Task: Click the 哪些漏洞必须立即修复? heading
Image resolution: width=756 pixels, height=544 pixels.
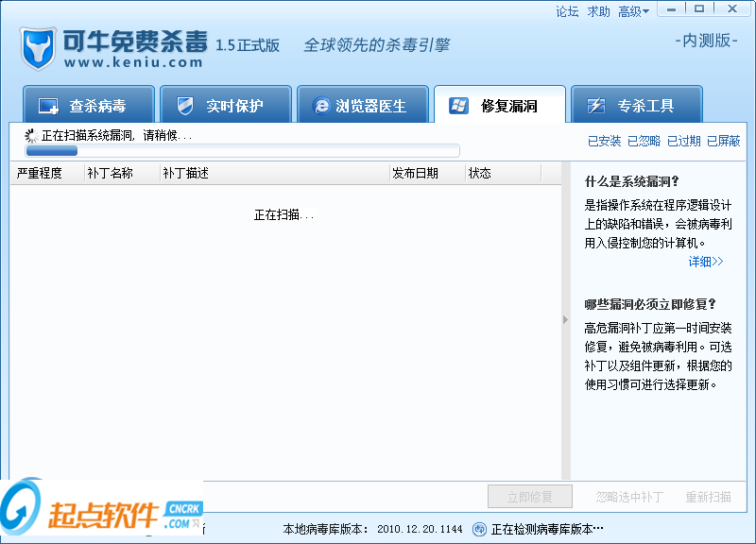Action: [650, 304]
